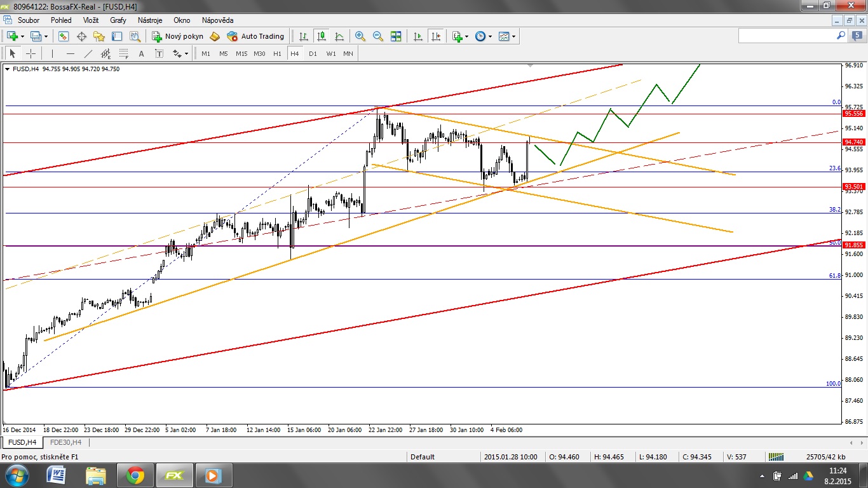Open the periods dropdown arrow
The height and width of the screenshot is (488, 868).
point(490,36)
